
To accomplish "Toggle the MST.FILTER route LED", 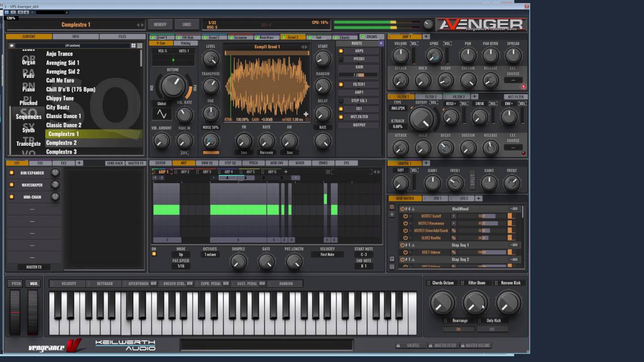I will coord(341,117).
